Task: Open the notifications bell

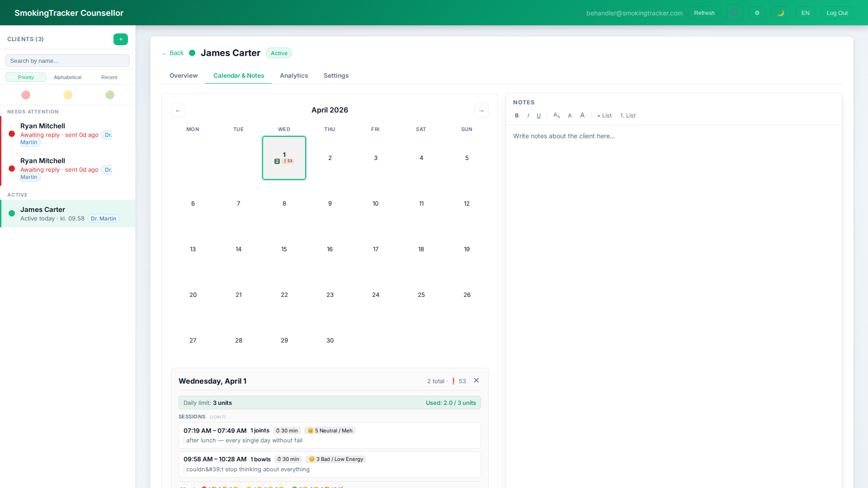Action: (x=735, y=13)
